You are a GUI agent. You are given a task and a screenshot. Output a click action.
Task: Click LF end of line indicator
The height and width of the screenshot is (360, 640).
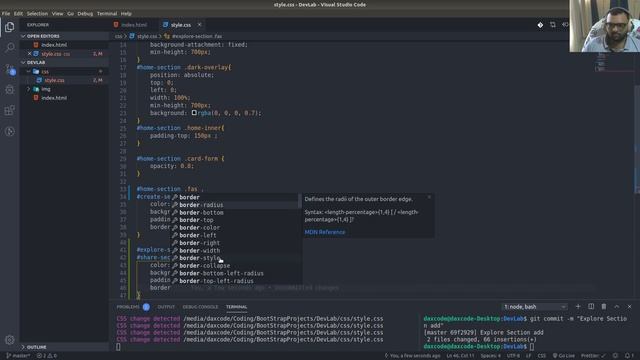pos(528,356)
